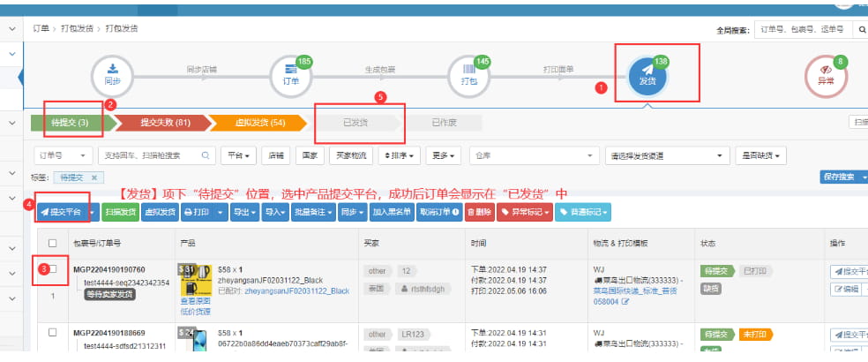868x362 pixels.
Task: Open the 导出 (Export) dropdown menu
Action: pyautogui.click(x=243, y=212)
